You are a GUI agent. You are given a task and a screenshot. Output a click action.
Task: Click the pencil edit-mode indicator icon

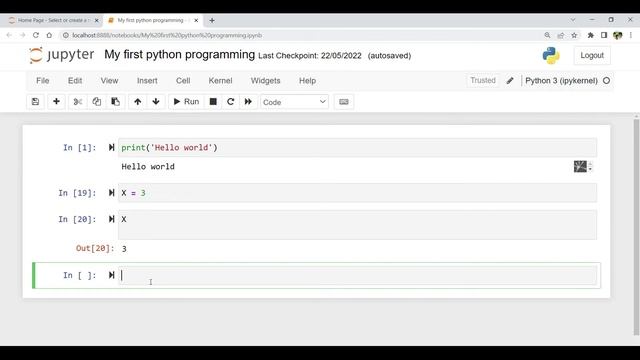pyautogui.click(x=510, y=81)
